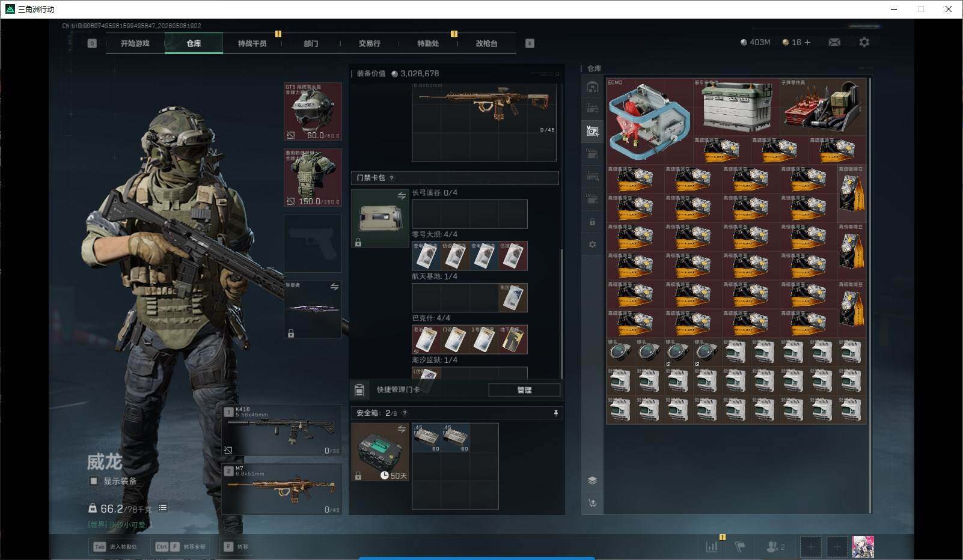
Task: Open the 开始游戏 tab
Action: coord(135,43)
